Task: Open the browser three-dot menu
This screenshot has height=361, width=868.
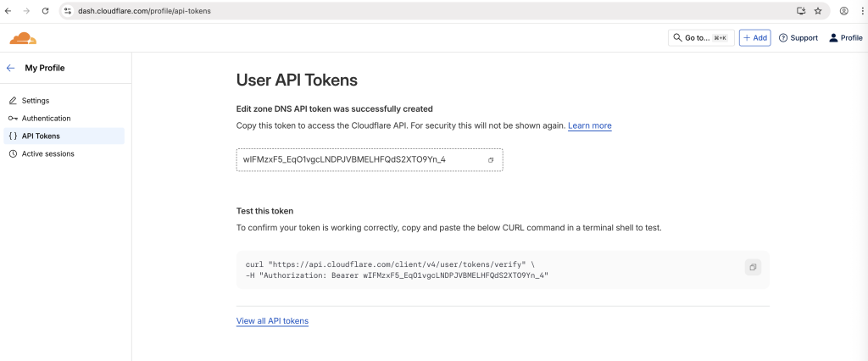Action: click(860, 11)
